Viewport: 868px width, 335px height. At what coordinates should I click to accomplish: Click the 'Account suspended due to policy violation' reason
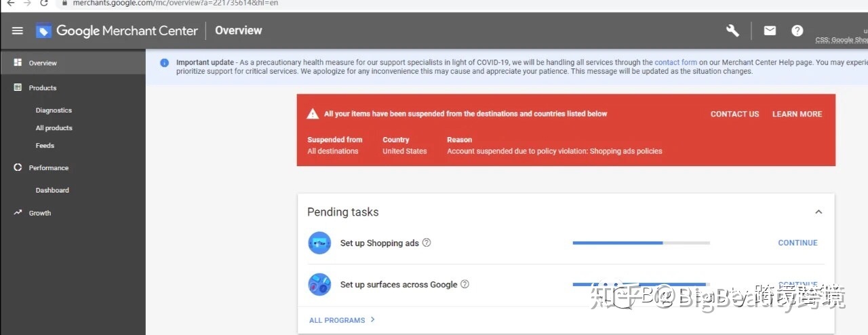pyautogui.click(x=554, y=151)
